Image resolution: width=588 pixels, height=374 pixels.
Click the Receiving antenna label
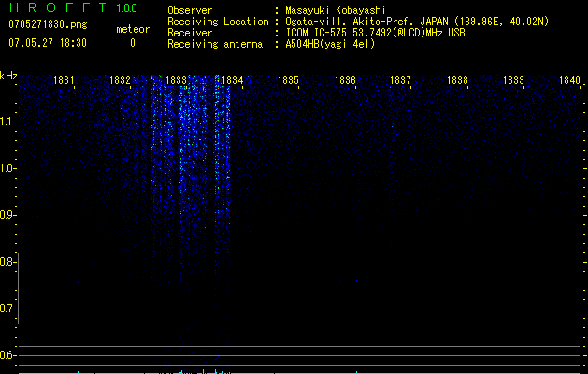[215, 44]
